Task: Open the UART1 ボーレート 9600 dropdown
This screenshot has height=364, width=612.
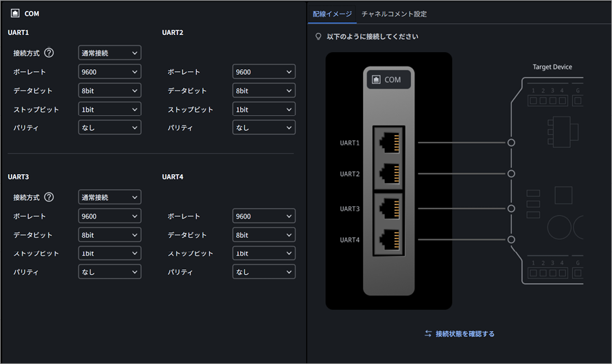Action: pos(110,72)
